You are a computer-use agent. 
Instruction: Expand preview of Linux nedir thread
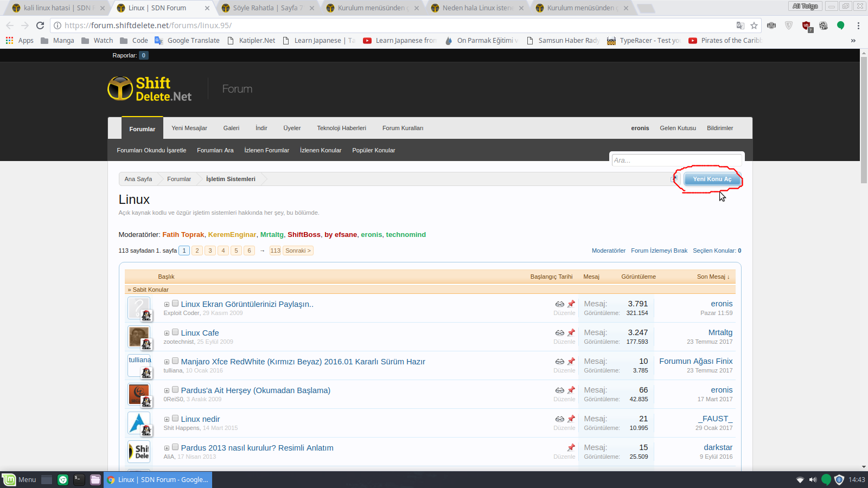167,420
